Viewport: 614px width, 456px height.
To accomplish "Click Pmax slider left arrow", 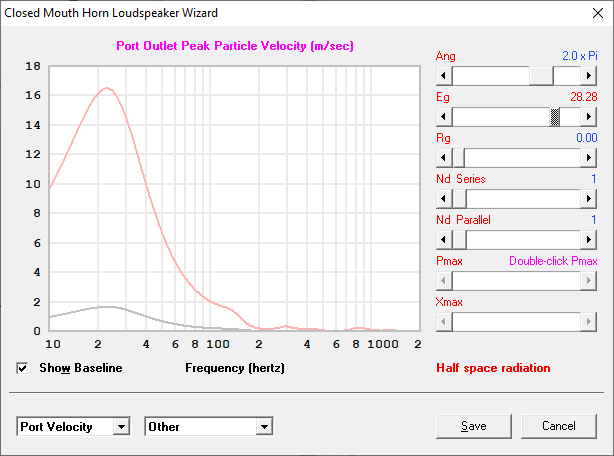I will click(444, 281).
